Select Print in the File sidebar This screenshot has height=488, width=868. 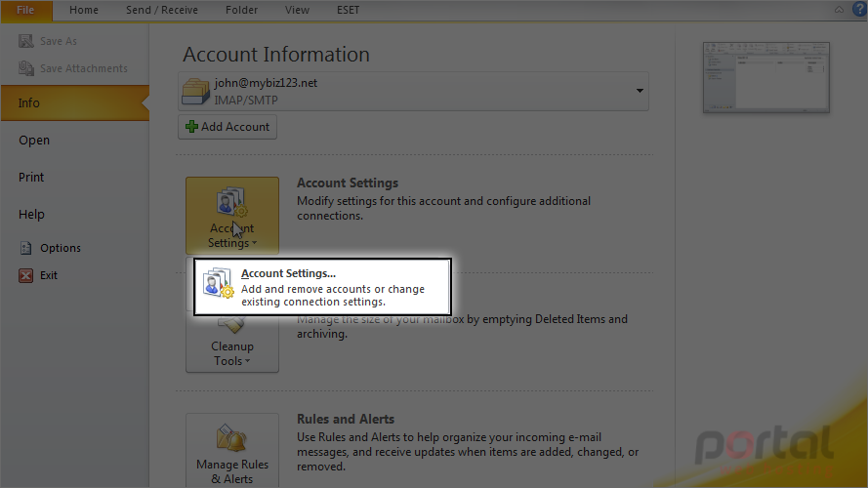pos(31,177)
